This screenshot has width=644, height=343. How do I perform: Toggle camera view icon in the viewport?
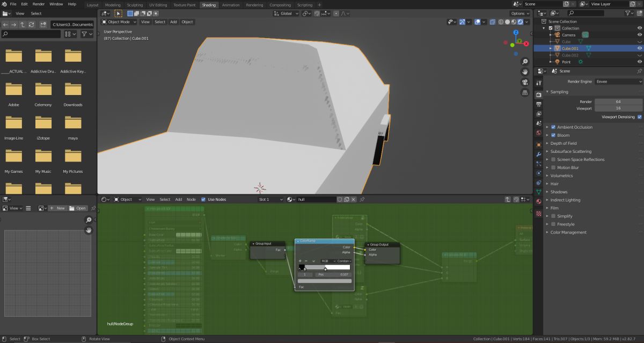525,82
